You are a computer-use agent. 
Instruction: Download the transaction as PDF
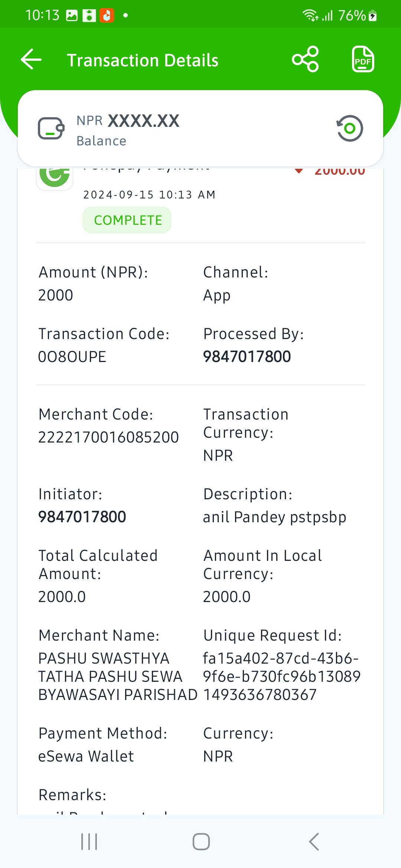point(363,59)
